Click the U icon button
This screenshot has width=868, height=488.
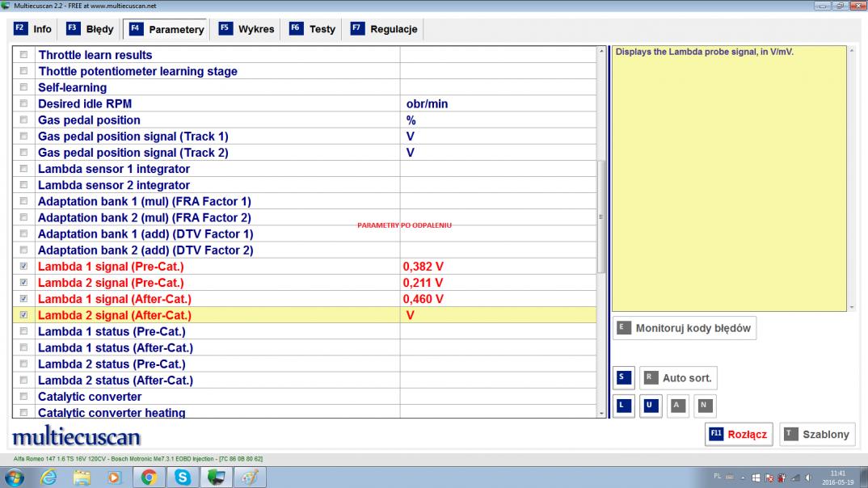pos(651,406)
